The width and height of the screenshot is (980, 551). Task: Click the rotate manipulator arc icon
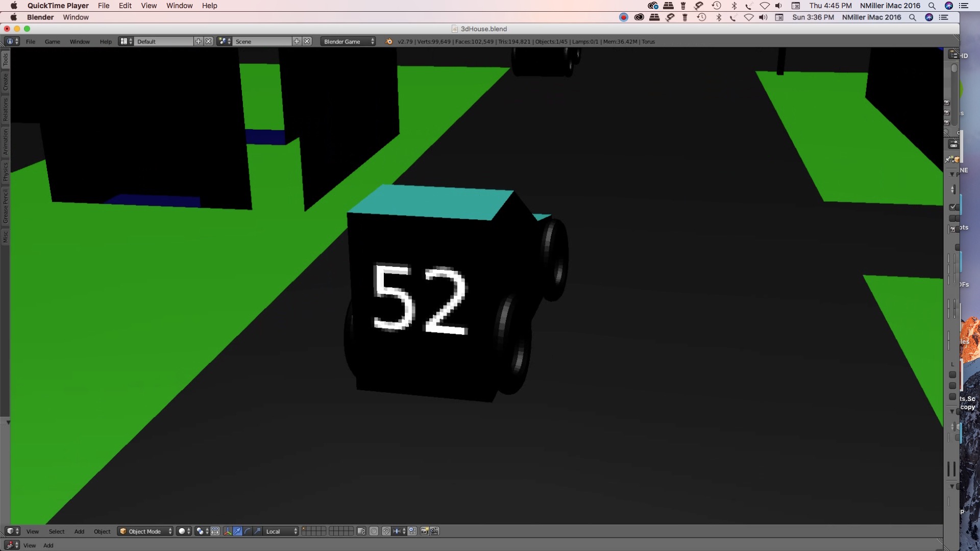pyautogui.click(x=248, y=531)
